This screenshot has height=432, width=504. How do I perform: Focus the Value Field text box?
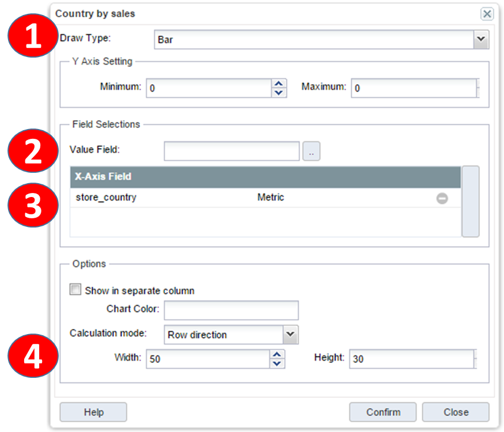tap(231, 151)
